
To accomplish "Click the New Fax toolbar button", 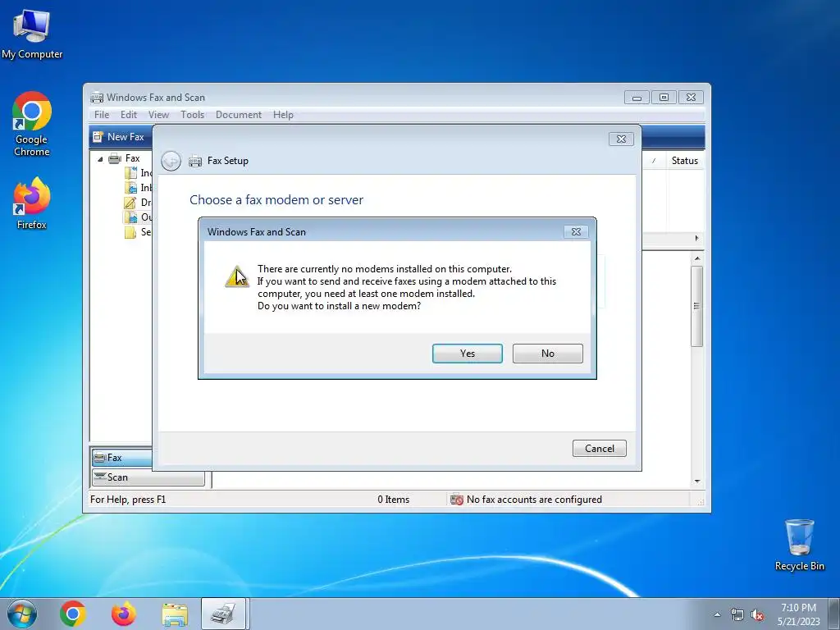I will pos(119,137).
